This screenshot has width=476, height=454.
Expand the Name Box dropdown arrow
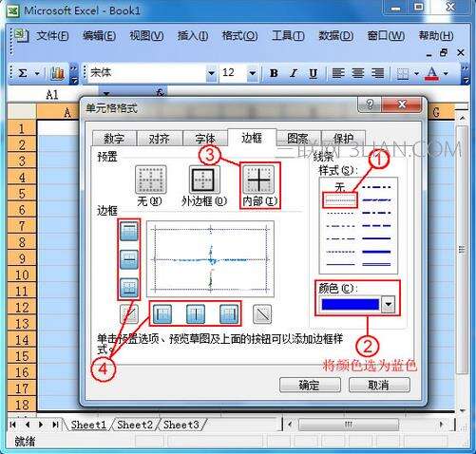point(106,94)
